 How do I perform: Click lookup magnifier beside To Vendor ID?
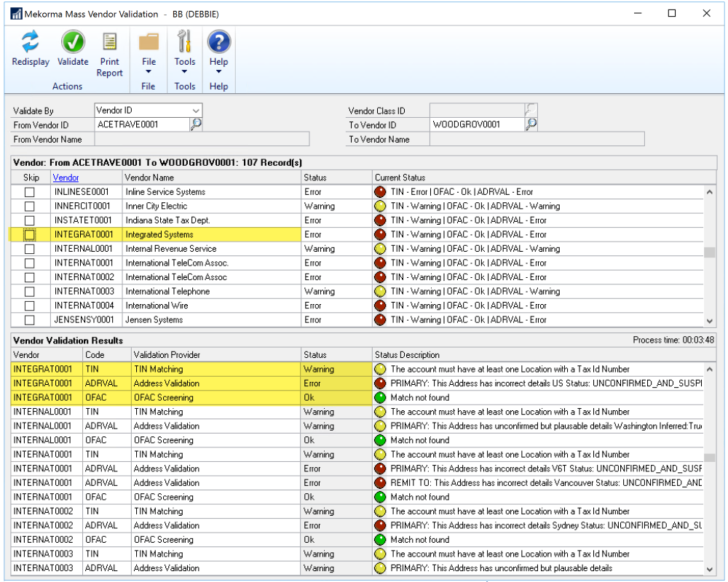coord(531,124)
